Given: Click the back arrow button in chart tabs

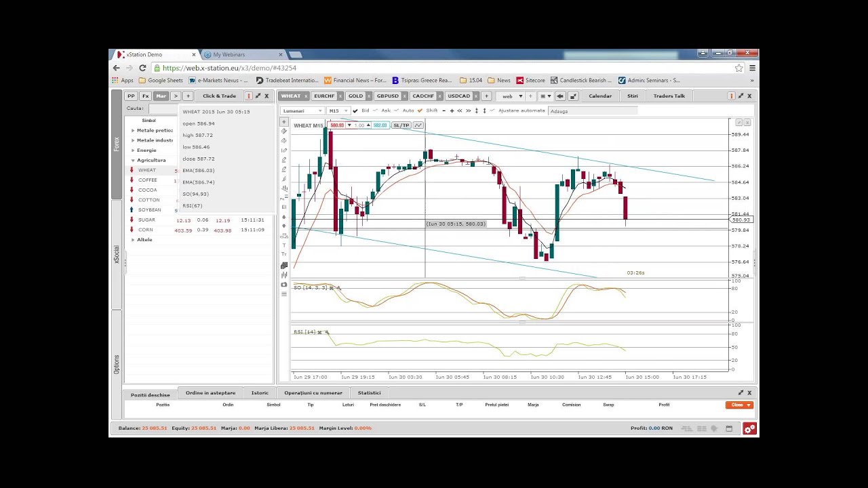Looking at the screenshot, I should 559,96.
